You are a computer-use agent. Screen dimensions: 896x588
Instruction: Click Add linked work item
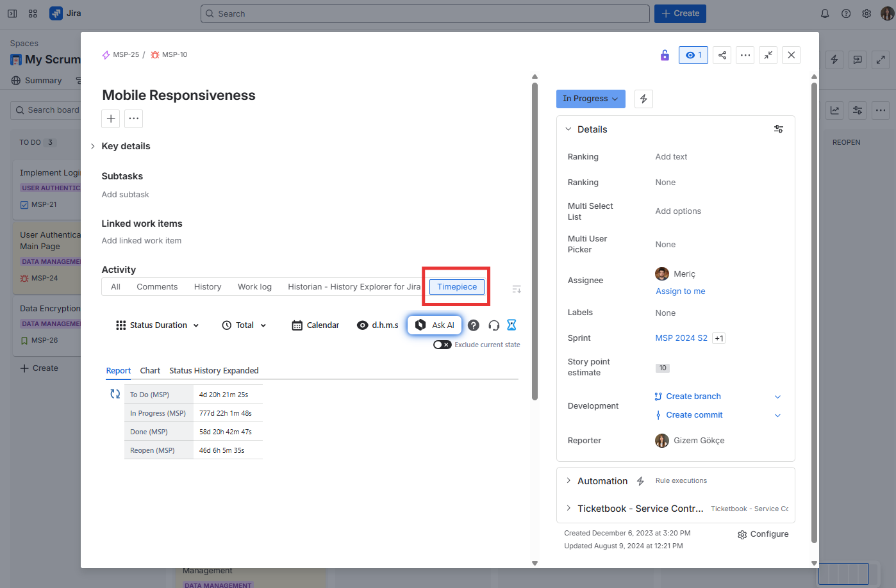point(141,241)
